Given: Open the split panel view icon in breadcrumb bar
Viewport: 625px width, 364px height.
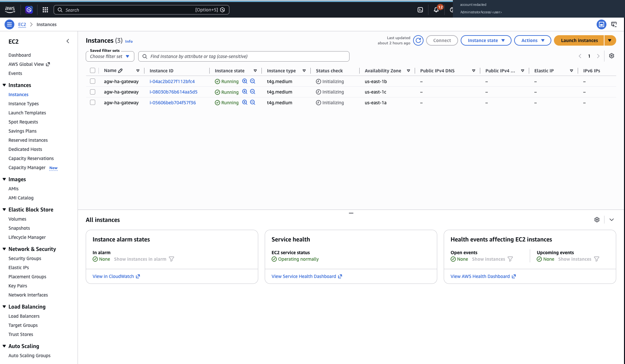Looking at the screenshot, I should 602,24.
